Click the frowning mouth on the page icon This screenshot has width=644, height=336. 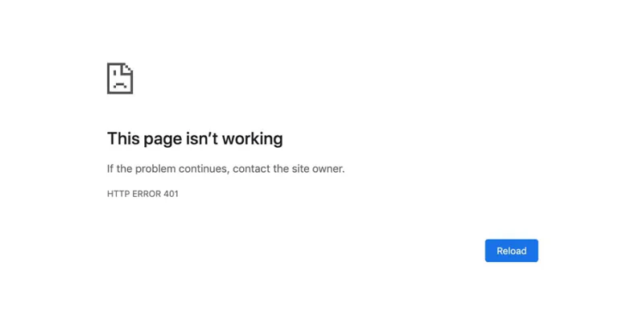pyautogui.click(x=119, y=84)
